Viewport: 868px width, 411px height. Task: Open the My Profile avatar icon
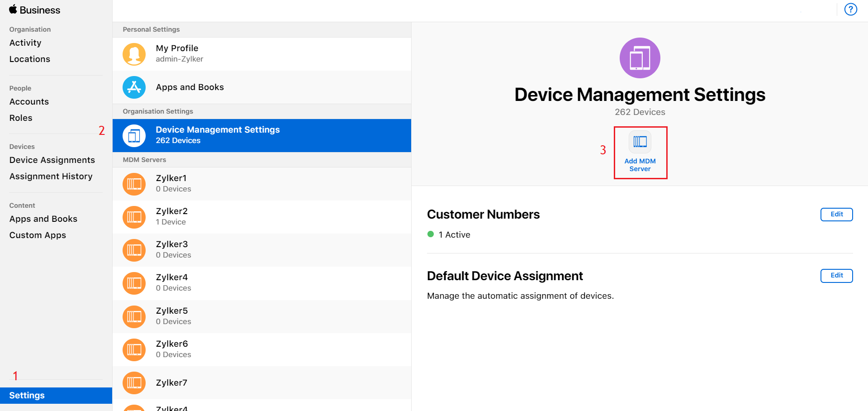point(134,54)
